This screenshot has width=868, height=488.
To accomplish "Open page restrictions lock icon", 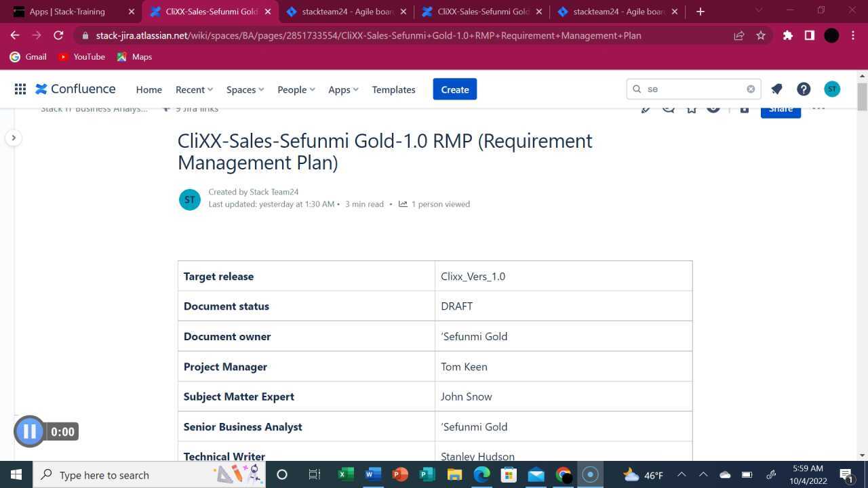I will click(744, 108).
